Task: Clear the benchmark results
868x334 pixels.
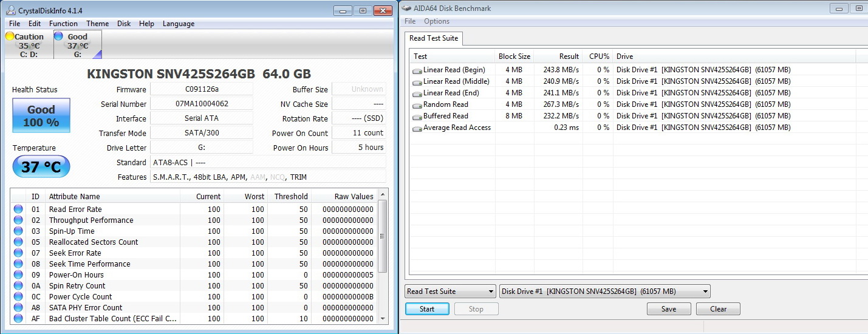Action: [718, 309]
